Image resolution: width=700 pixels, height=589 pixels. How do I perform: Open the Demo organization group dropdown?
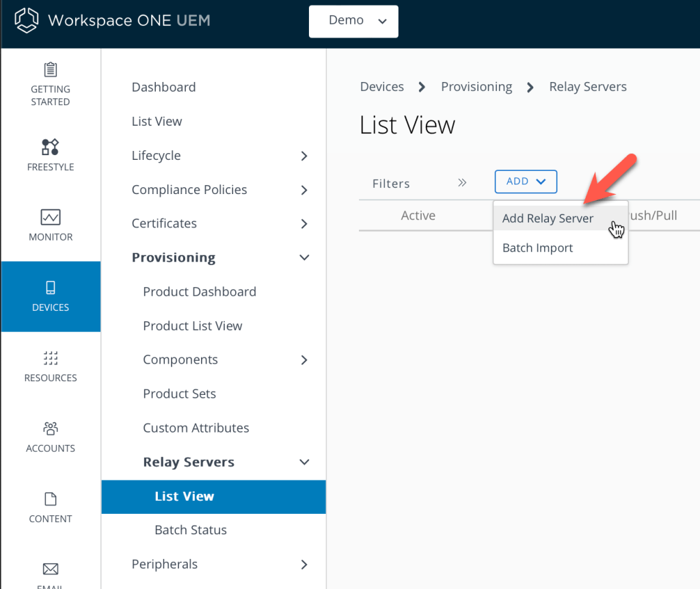[x=353, y=21]
